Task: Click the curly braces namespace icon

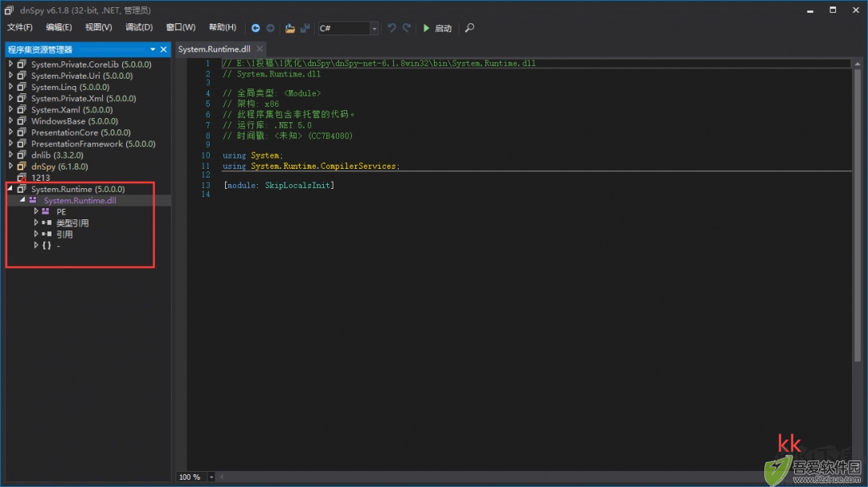Action: pyautogui.click(x=47, y=245)
